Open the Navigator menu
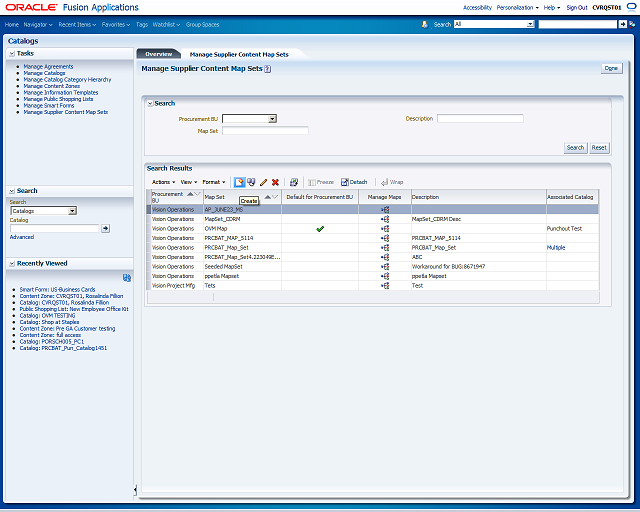Image resolution: width=640 pixels, height=512 pixels. [x=38, y=25]
